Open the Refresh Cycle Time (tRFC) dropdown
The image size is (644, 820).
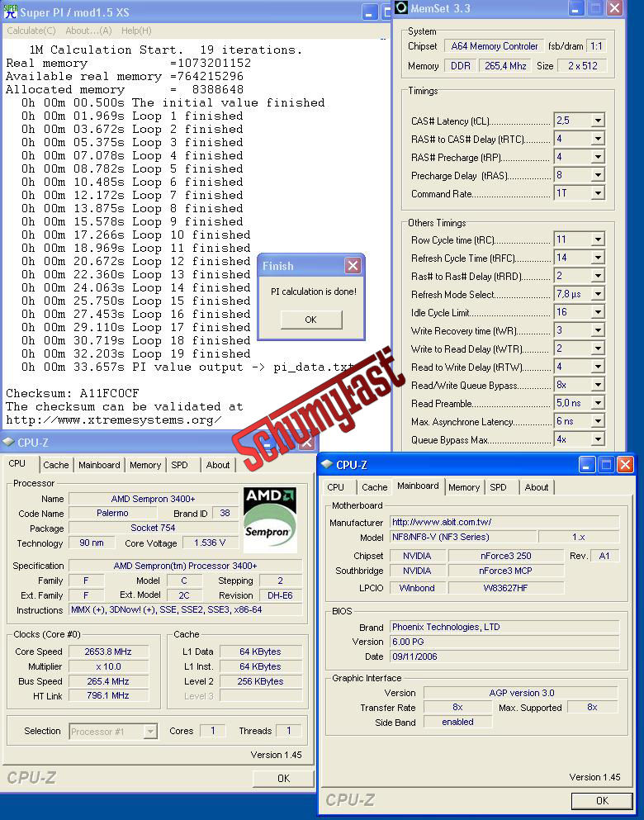click(x=598, y=258)
